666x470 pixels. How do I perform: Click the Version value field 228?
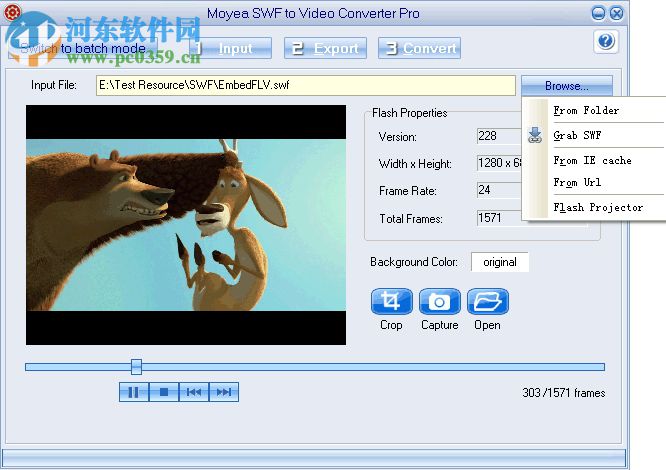499,136
